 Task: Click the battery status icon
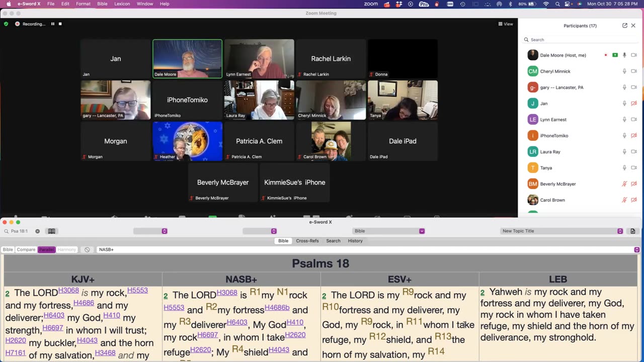tap(533, 4)
